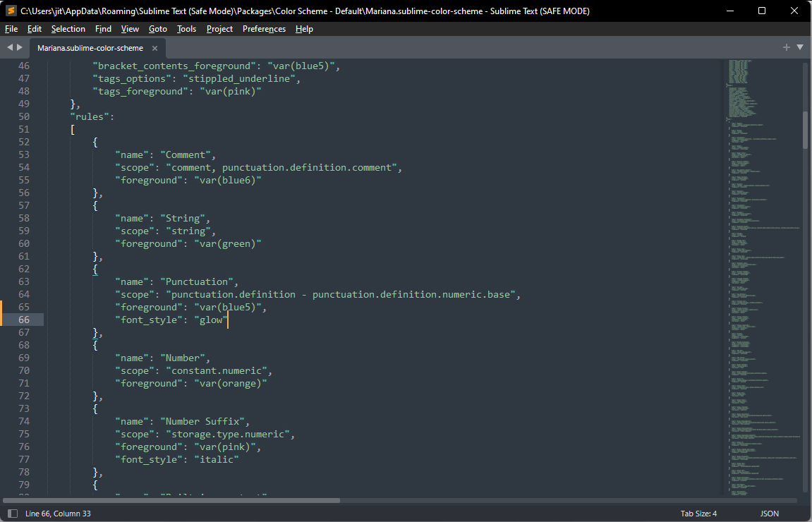Go to previous tab with left arrow
812x522 pixels.
tap(9, 47)
